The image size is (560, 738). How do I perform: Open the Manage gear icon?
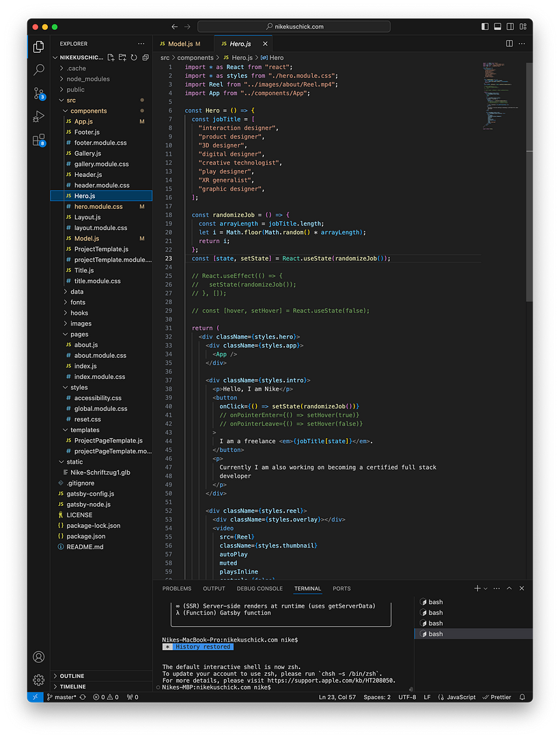click(x=39, y=680)
